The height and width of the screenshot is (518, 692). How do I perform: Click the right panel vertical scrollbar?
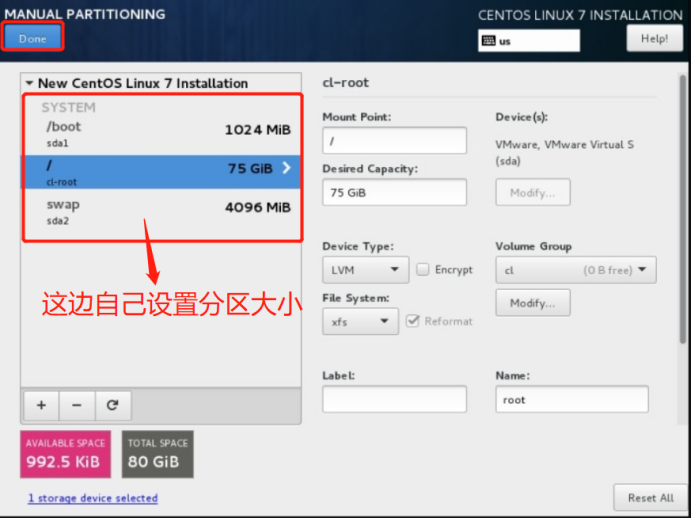click(682, 209)
